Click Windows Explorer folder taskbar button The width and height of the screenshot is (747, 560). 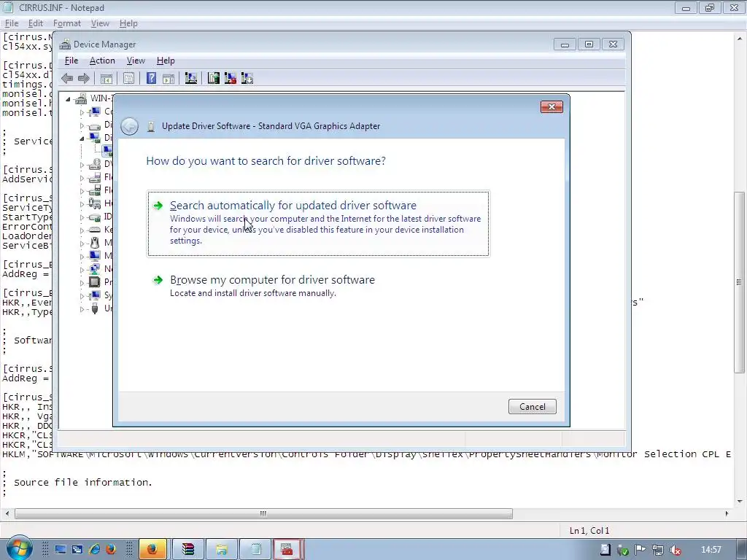(x=222, y=550)
